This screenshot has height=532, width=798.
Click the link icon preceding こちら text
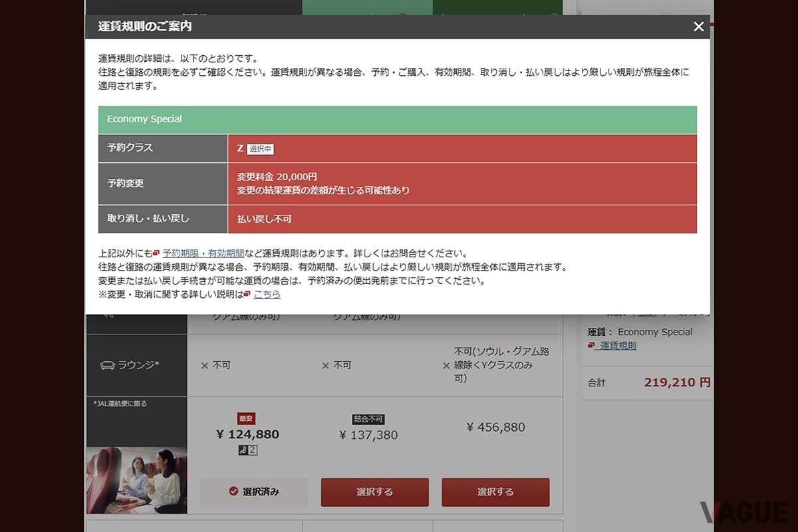(x=247, y=293)
